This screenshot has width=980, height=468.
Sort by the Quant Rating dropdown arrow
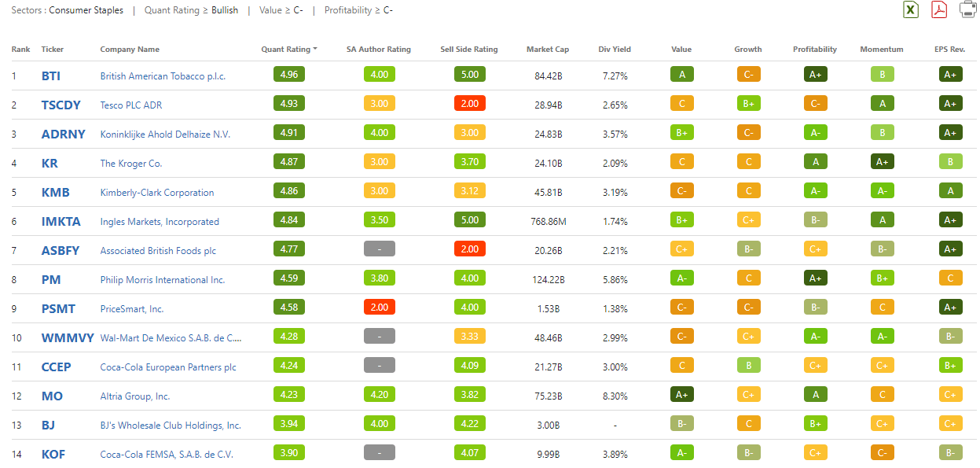click(x=315, y=49)
